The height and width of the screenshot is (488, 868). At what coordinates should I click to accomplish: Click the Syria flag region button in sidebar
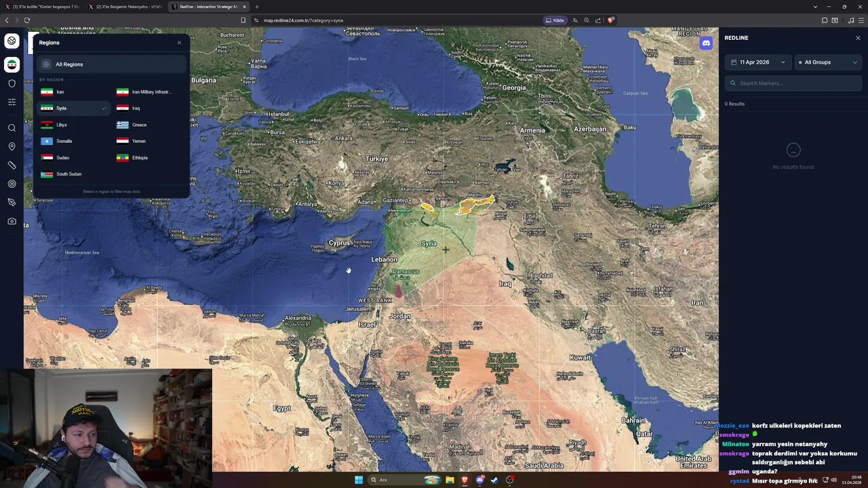pos(12,64)
